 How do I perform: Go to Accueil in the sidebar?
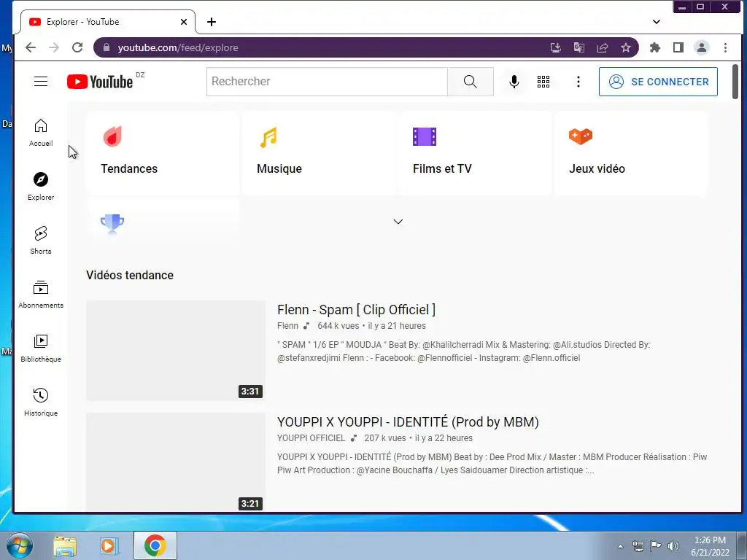pyautogui.click(x=41, y=133)
